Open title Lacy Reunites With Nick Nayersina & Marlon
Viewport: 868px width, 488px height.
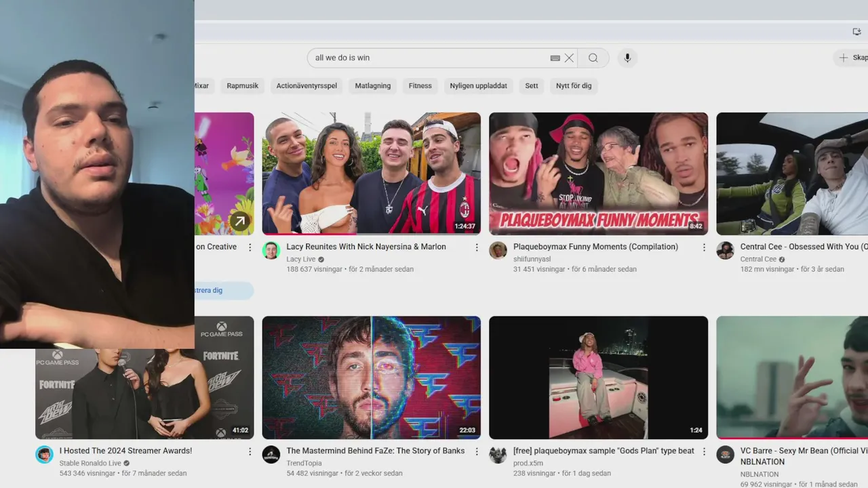(366, 247)
